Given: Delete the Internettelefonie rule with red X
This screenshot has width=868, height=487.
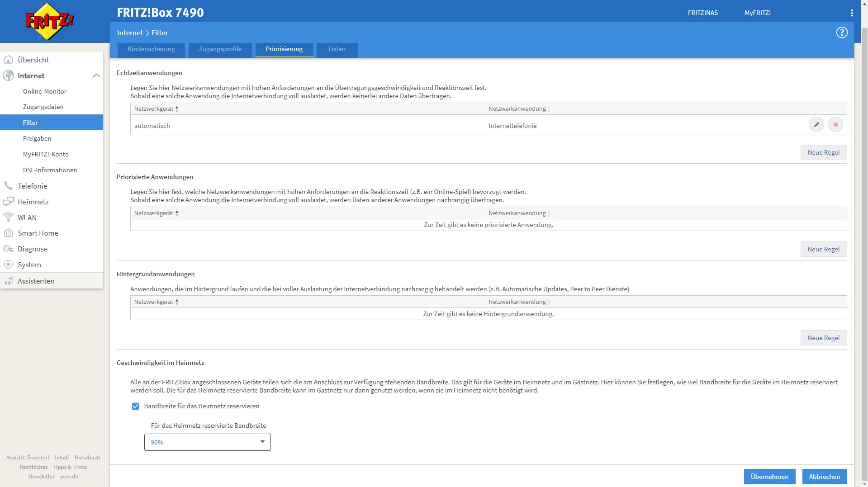Looking at the screenshot, I should [835, 125].
